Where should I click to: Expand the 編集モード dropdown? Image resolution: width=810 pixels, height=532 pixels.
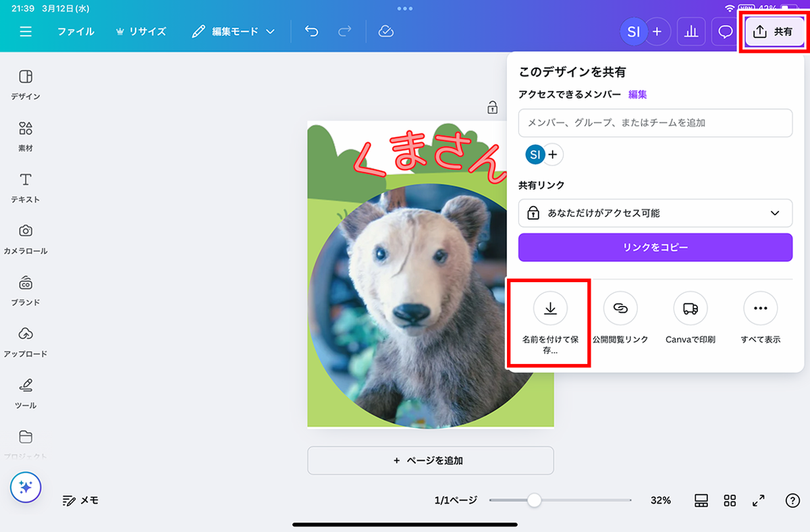click(x=234, y=32)
